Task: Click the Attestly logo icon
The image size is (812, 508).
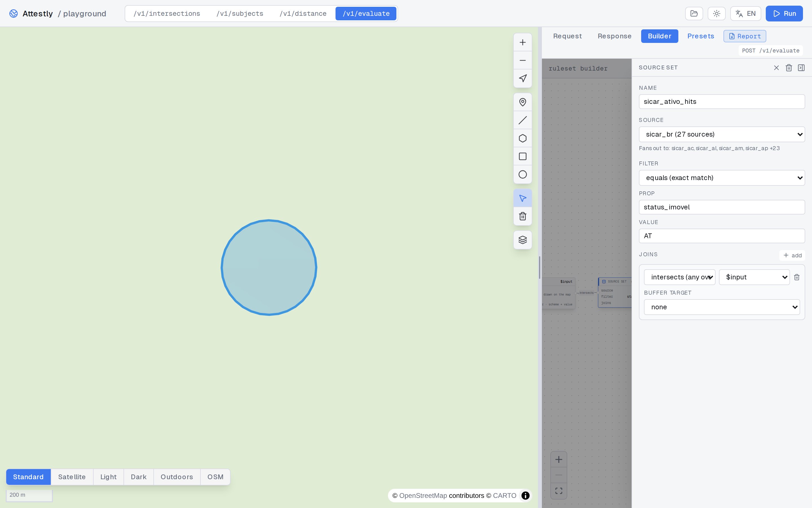Action: pos(14,14)
